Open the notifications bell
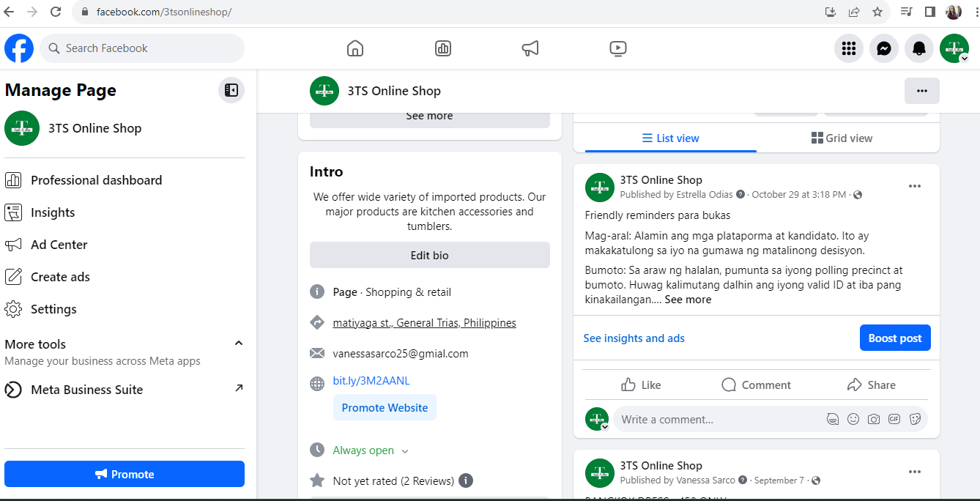 tap(919, 48)
